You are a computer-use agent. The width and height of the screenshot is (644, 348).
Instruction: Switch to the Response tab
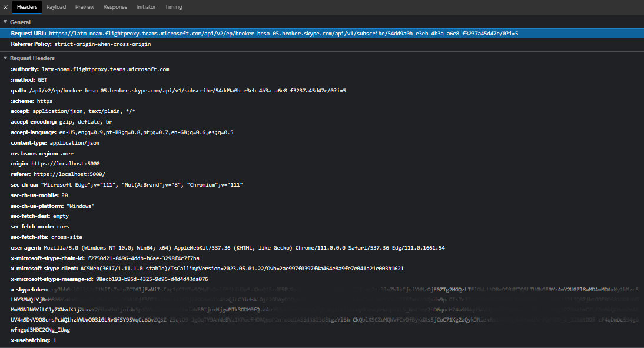click(x=115, y=6)
